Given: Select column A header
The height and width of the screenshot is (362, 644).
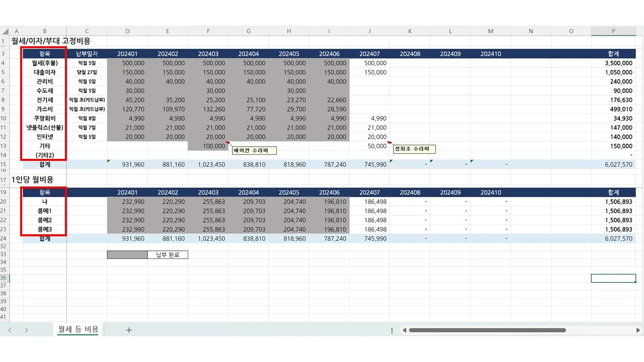Looking at the screenshot, I should 17,31.
